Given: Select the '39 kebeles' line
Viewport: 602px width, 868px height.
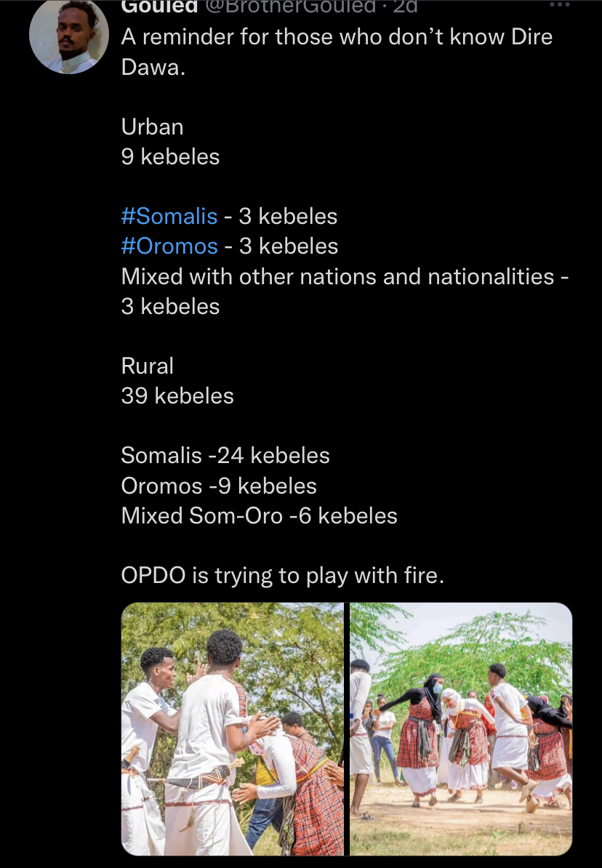Looking at the screenshot, I should click(x=177, y=395).
